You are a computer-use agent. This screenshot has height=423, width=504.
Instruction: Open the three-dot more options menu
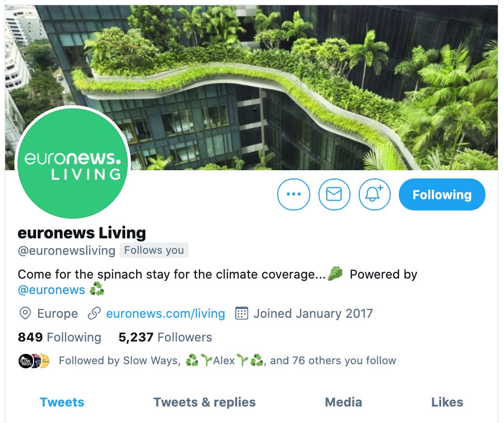293,194
